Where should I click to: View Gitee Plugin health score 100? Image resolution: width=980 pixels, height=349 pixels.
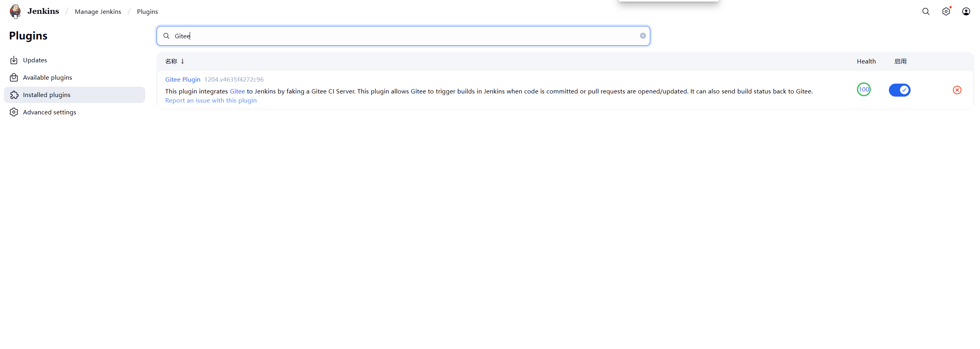tap(864, 90)
